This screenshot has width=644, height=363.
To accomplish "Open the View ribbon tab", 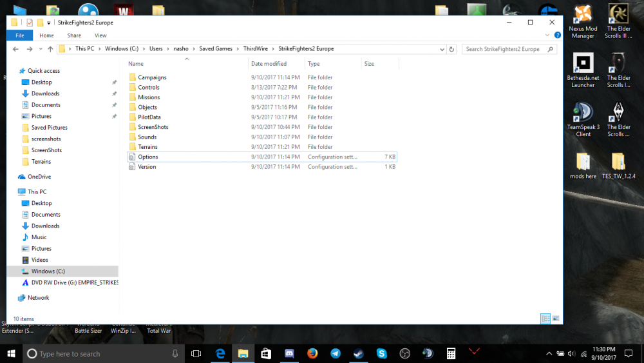I will (100, 35).
